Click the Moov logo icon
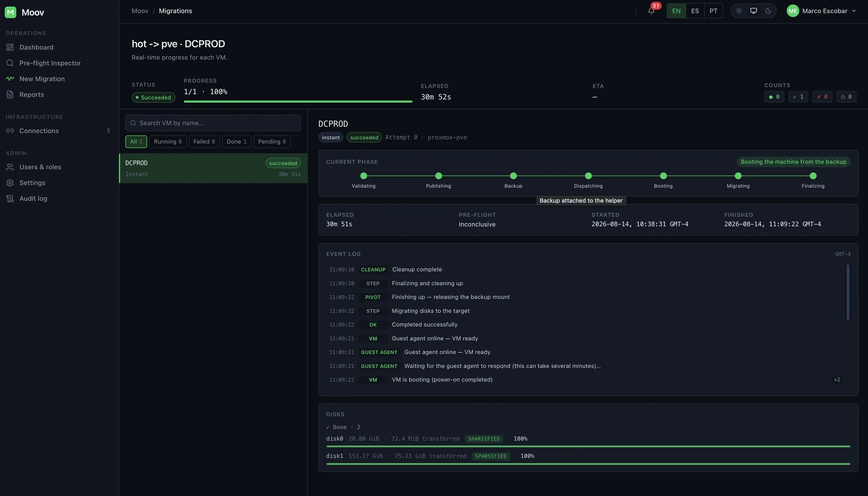 pos(11,12)
